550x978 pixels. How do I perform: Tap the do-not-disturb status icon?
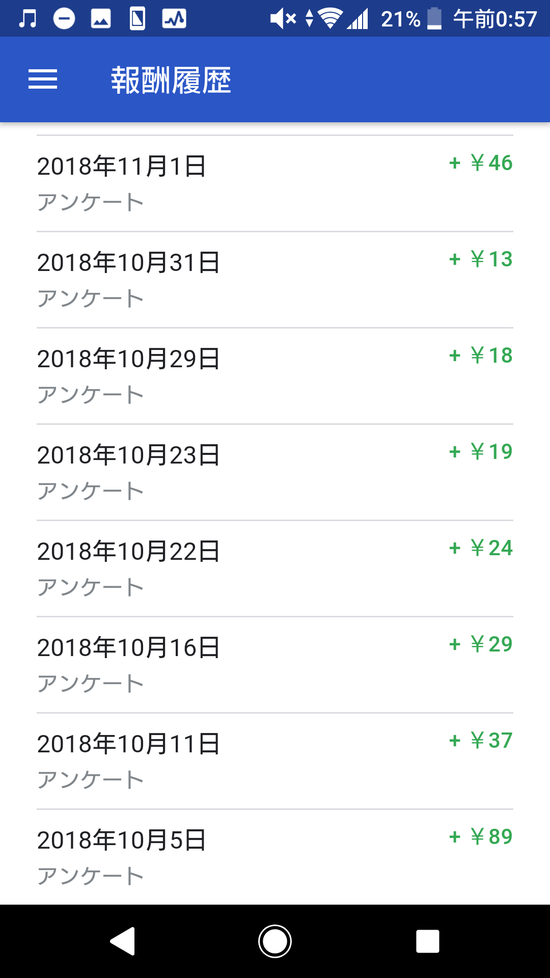click(x=64, y=19)
